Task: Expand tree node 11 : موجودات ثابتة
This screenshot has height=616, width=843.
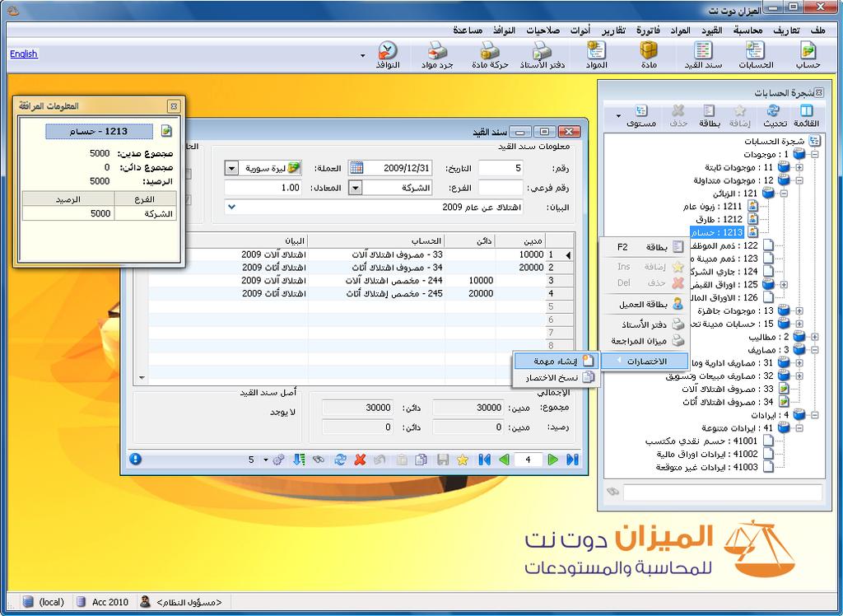Action: point(799,167)
